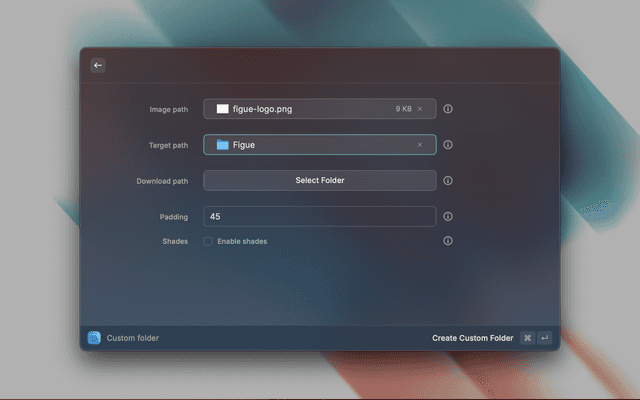Click the Command key shortcut icon
The image size is (640, 400).
(527, 338)
